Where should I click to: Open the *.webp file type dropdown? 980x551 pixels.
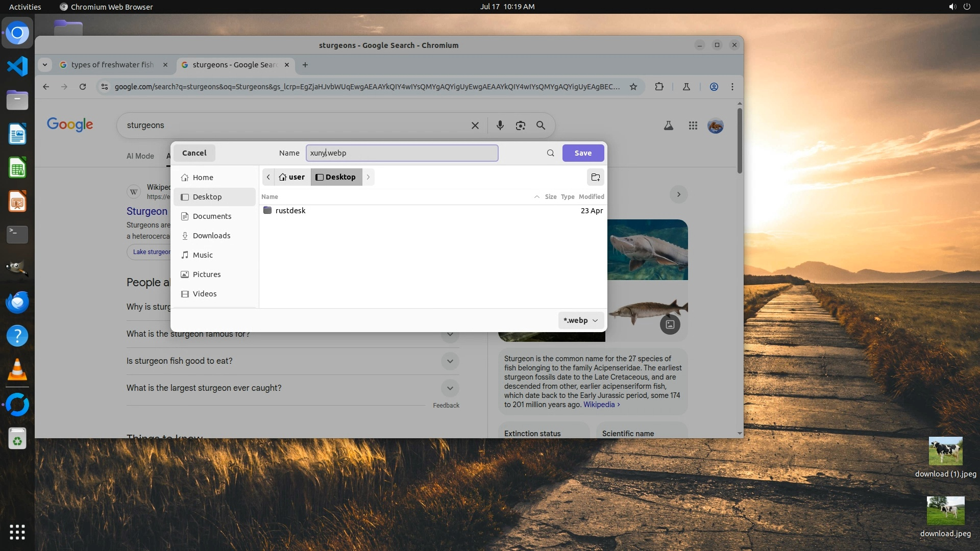pyautogui.click(x=581, y=320)
